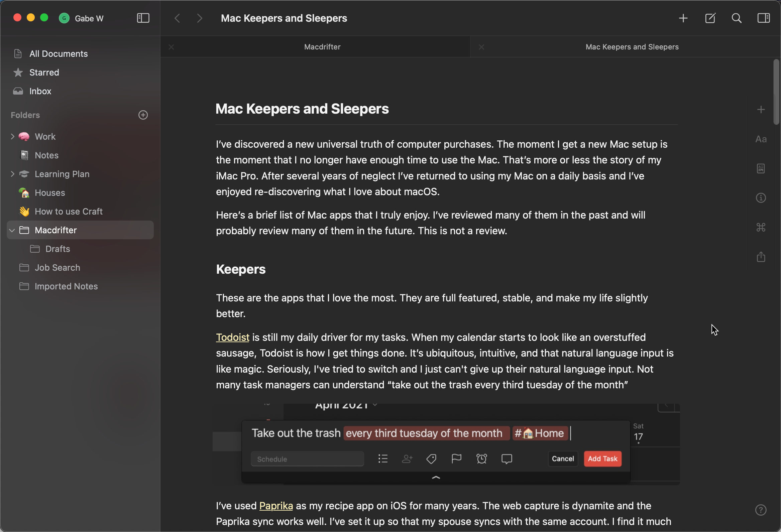Open share and export icon

tap(761, 257)
